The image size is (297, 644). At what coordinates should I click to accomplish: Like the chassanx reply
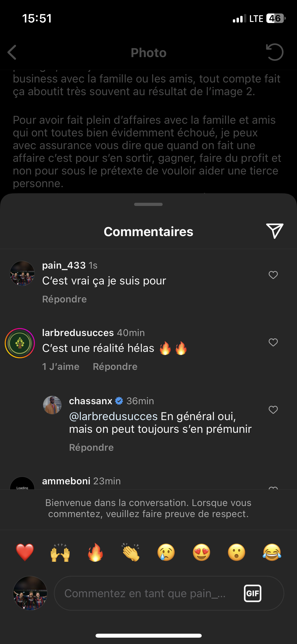click(273, 410)
